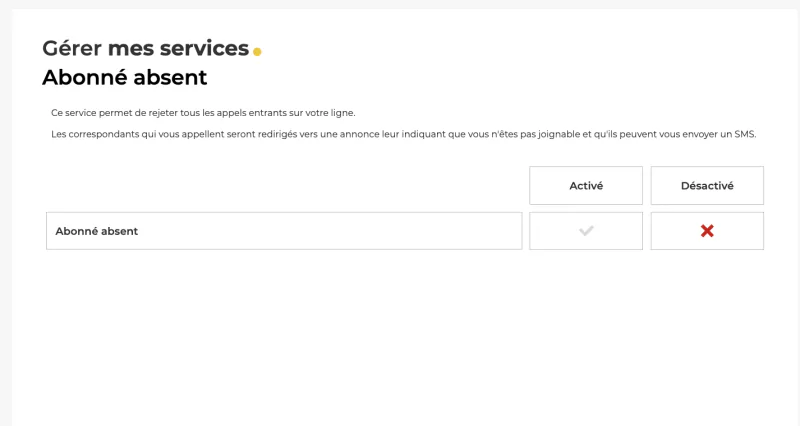800x426 pixels.
Task: Click the large Abonné absent page heading
Action: (124, 77)
